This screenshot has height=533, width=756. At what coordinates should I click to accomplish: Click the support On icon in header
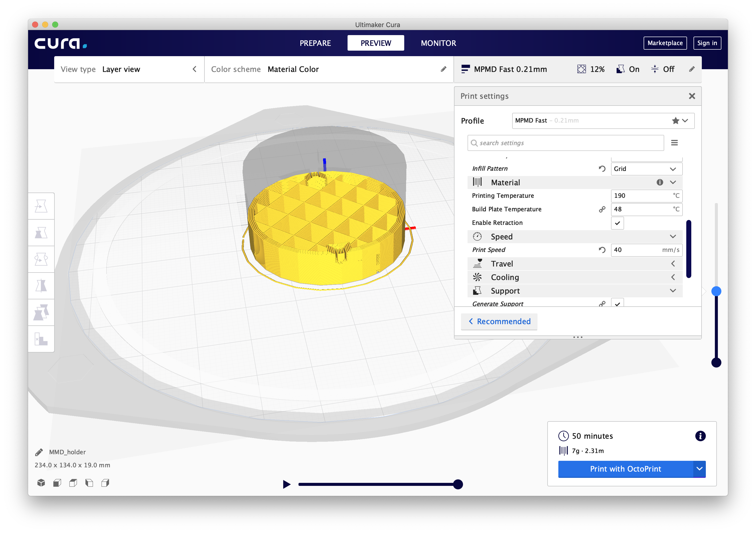[x=620, y=69]
